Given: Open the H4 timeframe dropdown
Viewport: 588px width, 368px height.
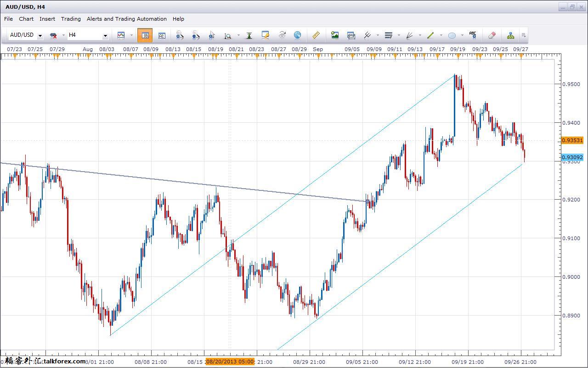Looking at the screenshot, I should [105, 35].
